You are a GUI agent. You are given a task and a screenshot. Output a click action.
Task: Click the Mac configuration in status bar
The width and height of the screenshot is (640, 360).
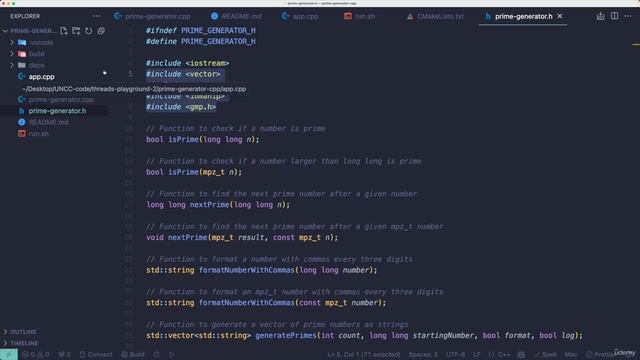pos(571,354)
